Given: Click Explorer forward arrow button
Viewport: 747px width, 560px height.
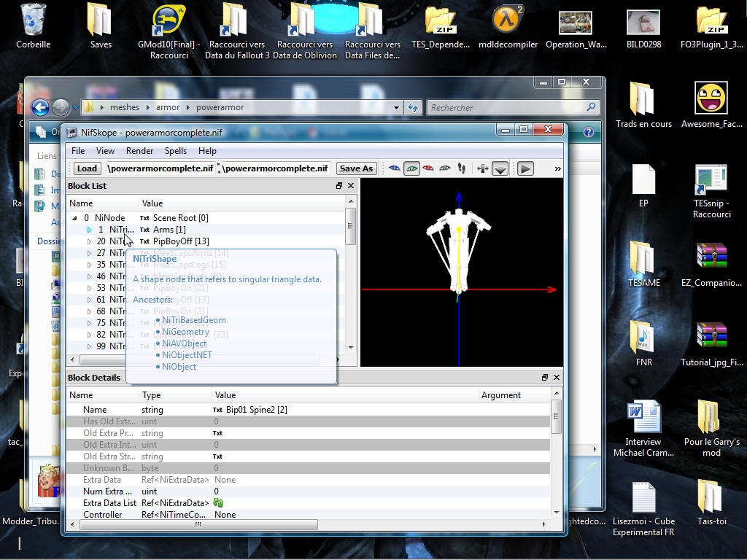Looking at the screenshot, I should click(x=61, y=108).
